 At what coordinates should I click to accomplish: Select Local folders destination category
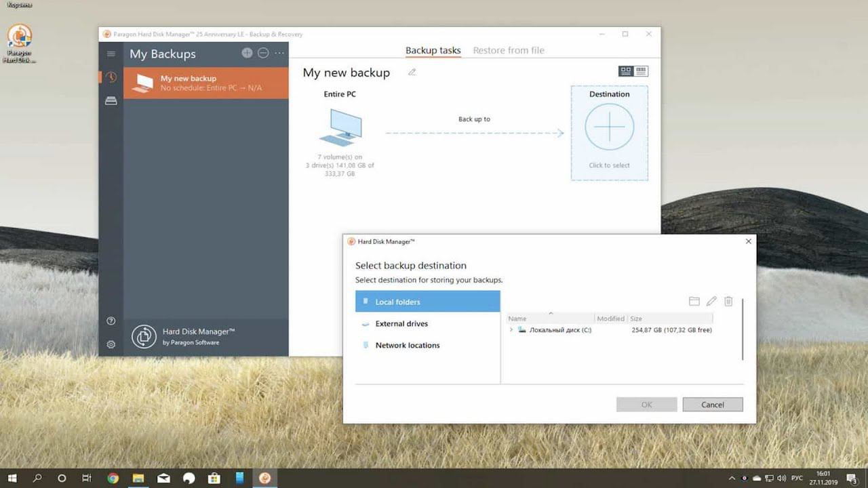click(x=427, y=302)
